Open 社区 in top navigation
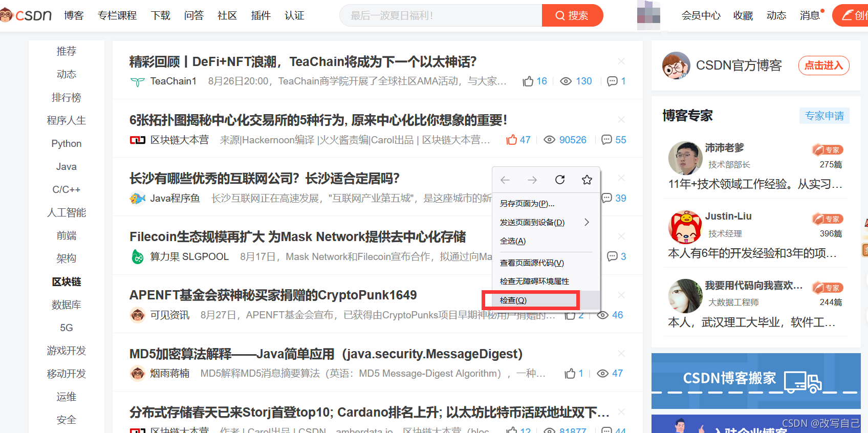The height and width of the screenshot is (433, 868). [x=227, y=15]
